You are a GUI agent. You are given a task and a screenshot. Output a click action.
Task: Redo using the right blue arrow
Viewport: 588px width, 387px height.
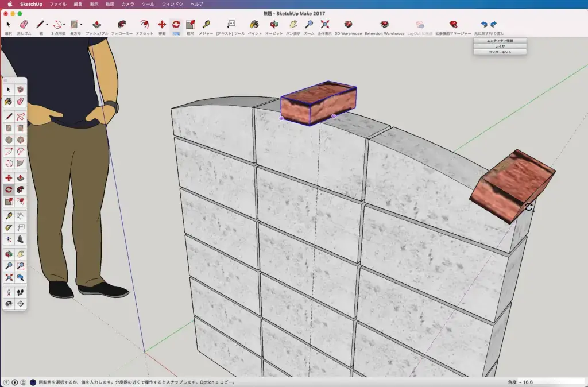click(493, 24)
